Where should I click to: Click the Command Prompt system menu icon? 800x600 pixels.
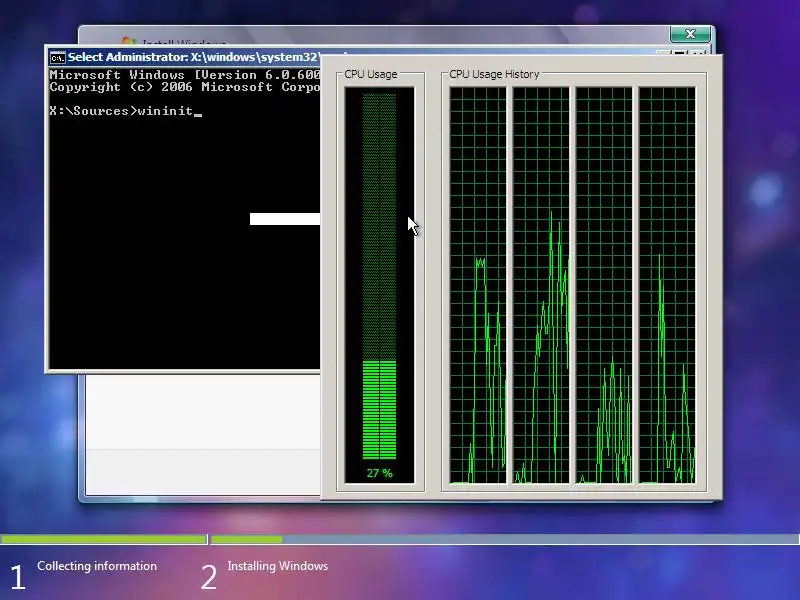[x=58, y=58]
